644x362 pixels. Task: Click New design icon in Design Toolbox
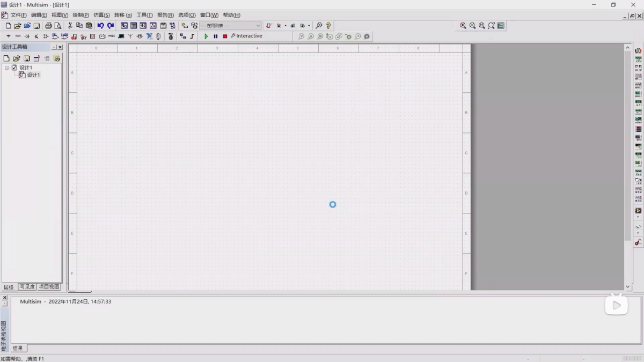point(6,58)
